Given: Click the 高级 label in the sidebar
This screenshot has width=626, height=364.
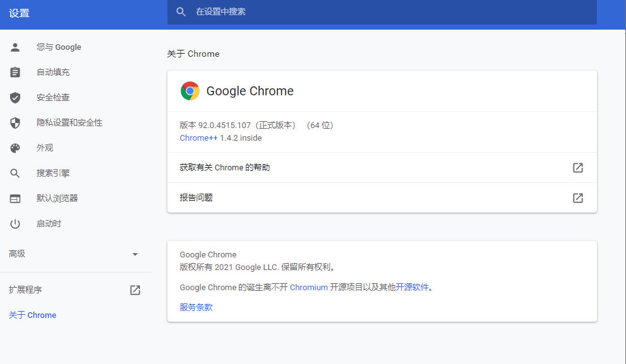Looking at the screenshot, I should tap(17, 254).
